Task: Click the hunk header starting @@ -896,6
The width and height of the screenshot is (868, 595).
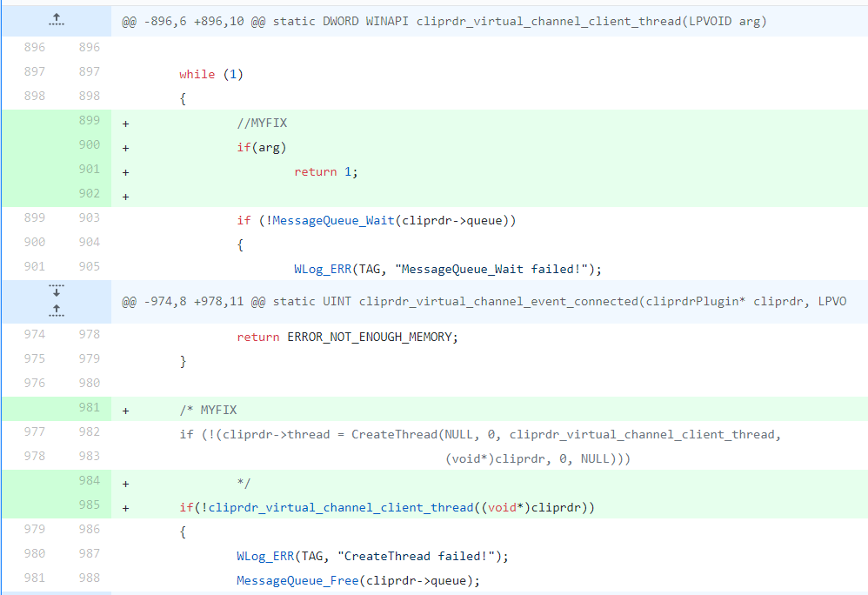Action: pyautogui.click(x=444, y=21)
